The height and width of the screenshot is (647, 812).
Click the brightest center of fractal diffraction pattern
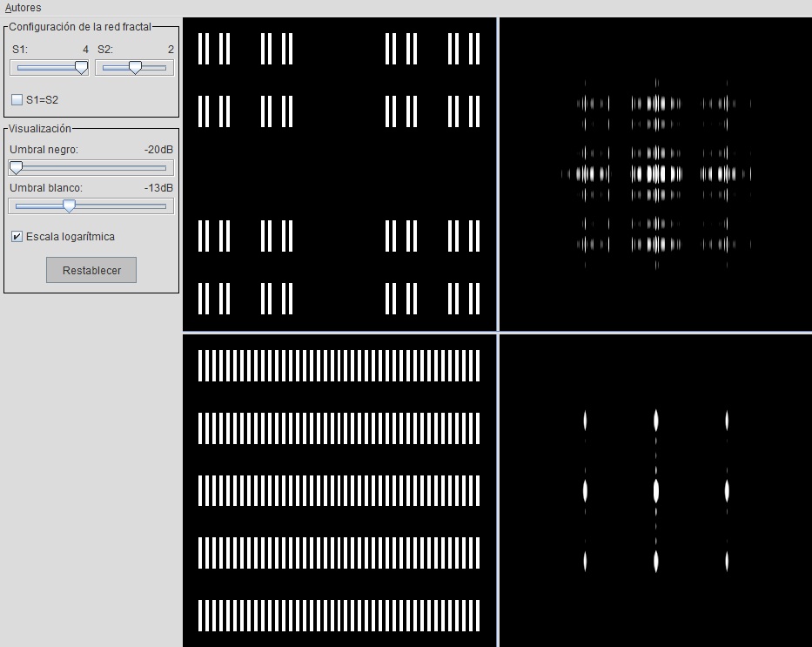pyautogui.click(x=656, y=173)
